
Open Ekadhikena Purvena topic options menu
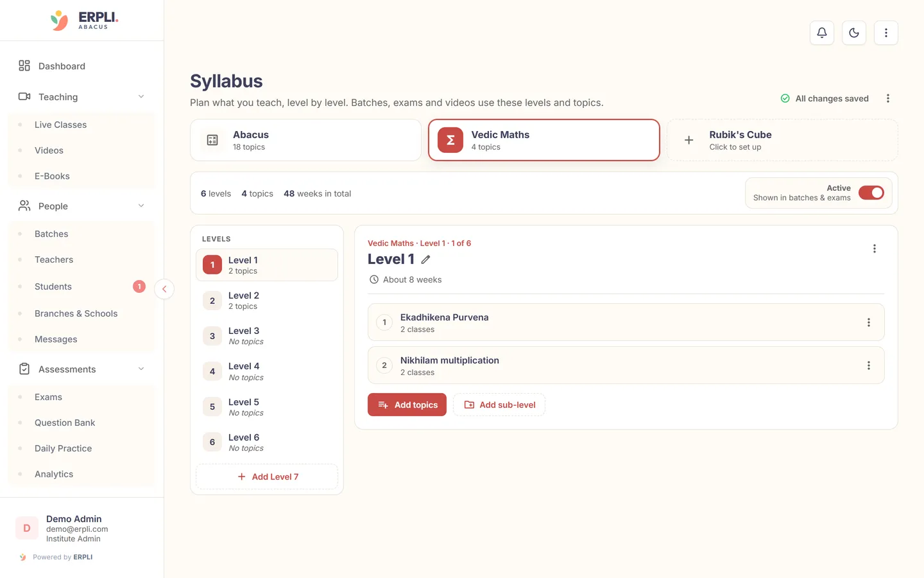(869, 322)
